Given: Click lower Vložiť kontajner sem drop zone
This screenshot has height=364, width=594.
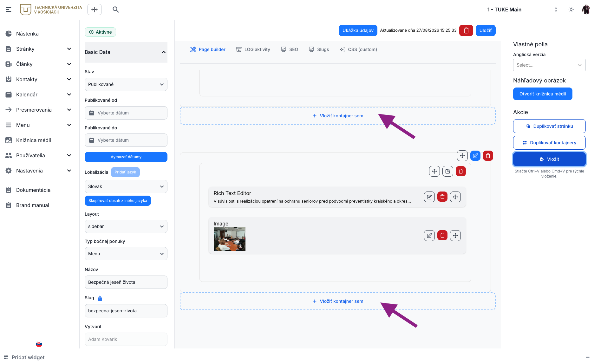Looking at the screenshot, I should [338, 301].
